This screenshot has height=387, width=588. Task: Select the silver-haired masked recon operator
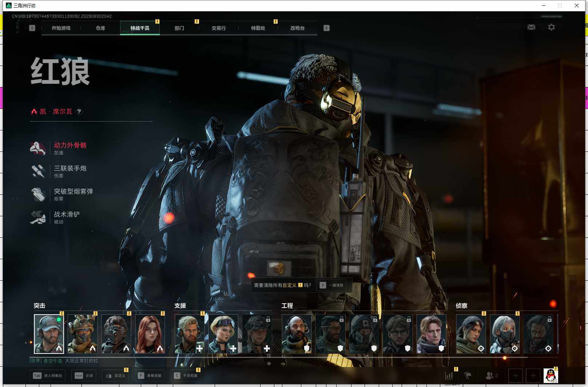pos(505,334)
